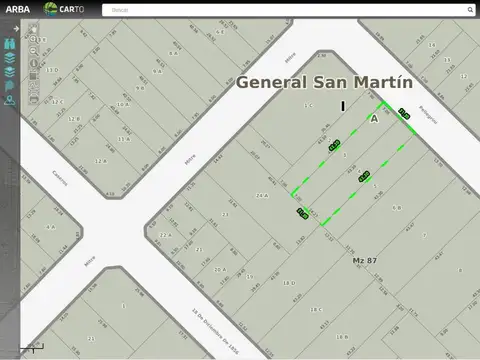
Task: Select parcel 10 A on the map
Action: coord(123,104)
